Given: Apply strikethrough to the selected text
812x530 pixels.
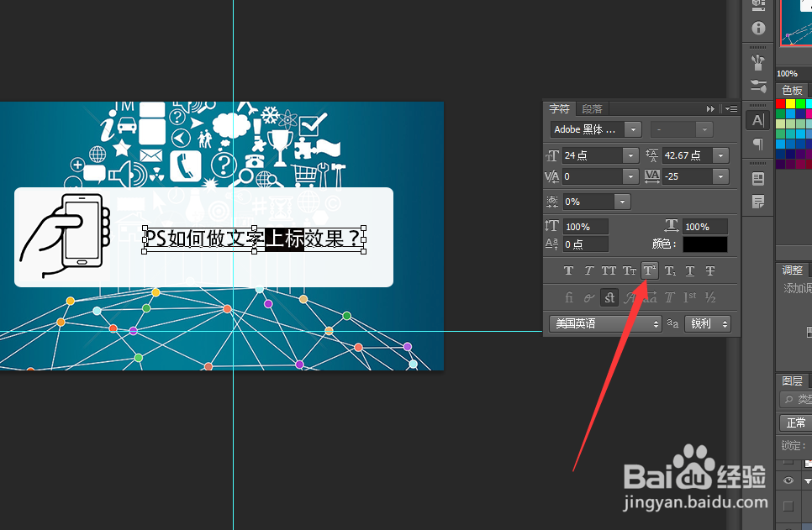Looking at the screenshot, I should [x=710, y=270].
